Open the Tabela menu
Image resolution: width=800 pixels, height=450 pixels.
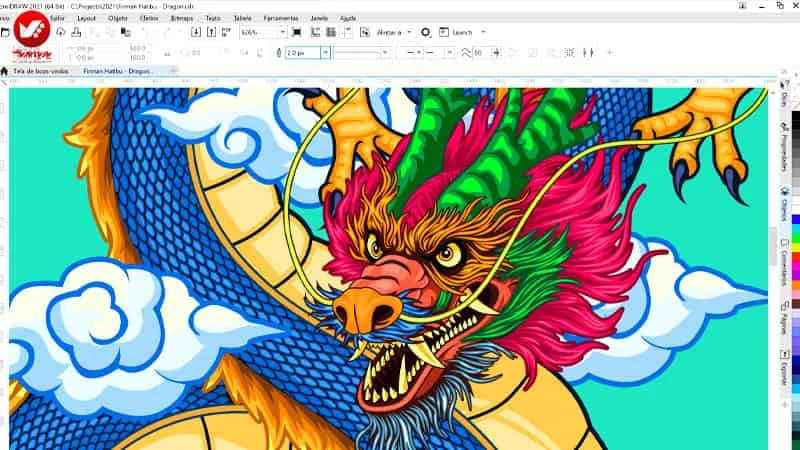[242, 18]
